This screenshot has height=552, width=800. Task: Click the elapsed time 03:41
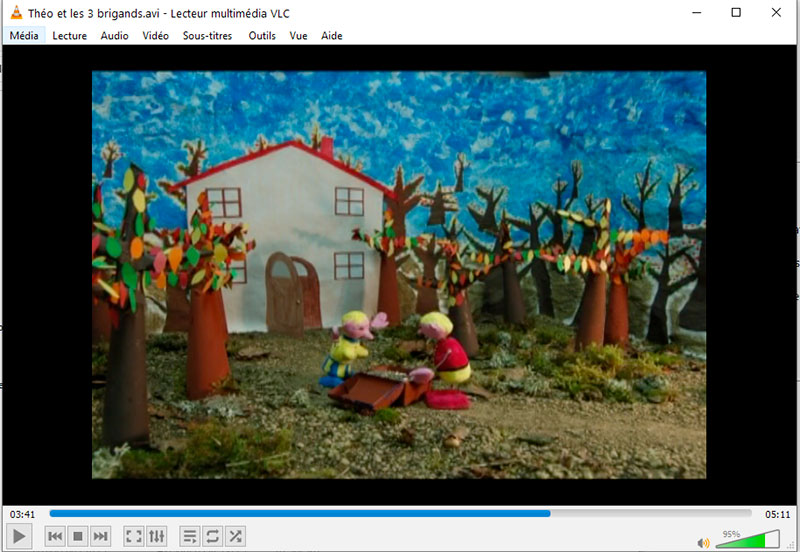pyautogui.click(x=22, y=514)
